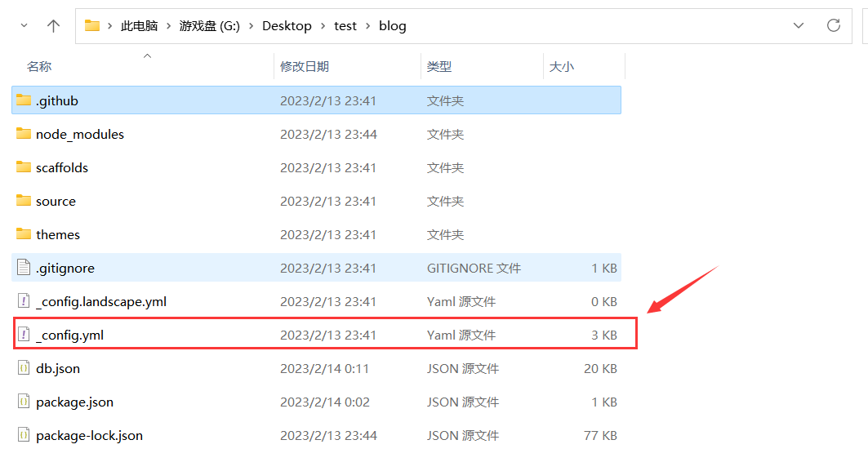Navigate to the test breadcrumb folder
Viewport: 868px width, 471px height.
[345, 25]
